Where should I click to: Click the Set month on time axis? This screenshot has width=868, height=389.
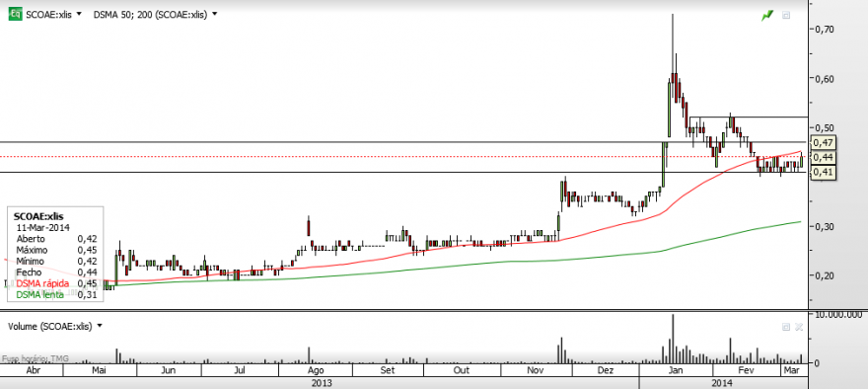(x=388, y=370)
